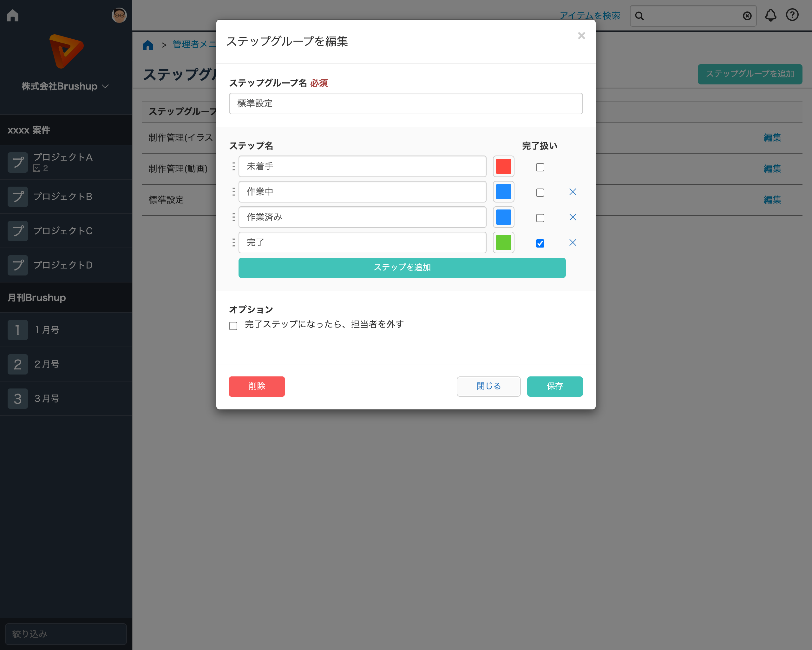Image resolution: width=812 pixels, height=650 pixels.
Task: Click the 作業中 step name field
Action: point(362,192)
